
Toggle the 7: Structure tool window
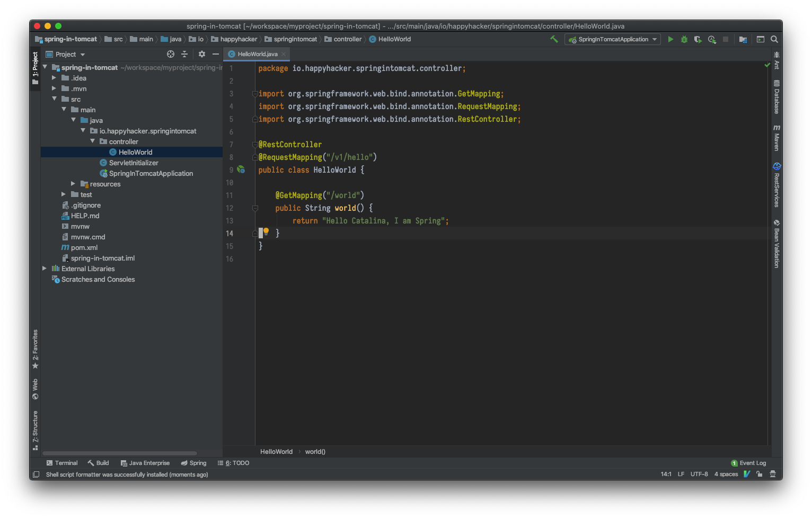coord(36,431)
